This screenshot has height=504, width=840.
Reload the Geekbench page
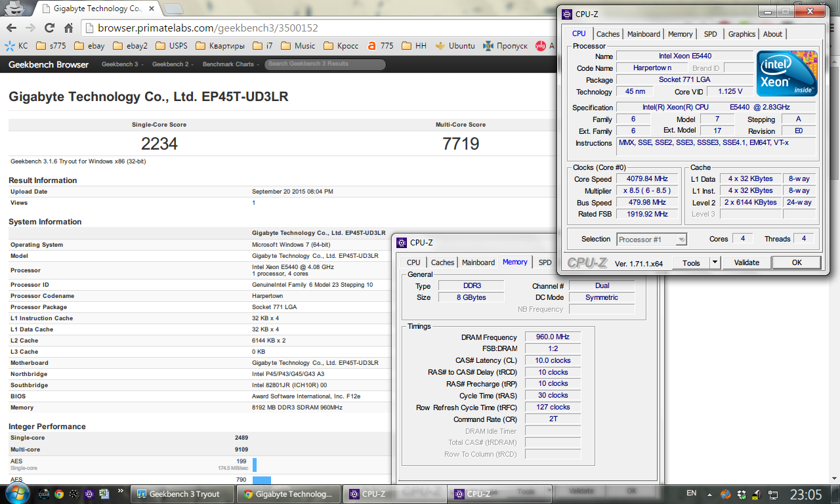(49, 28)
